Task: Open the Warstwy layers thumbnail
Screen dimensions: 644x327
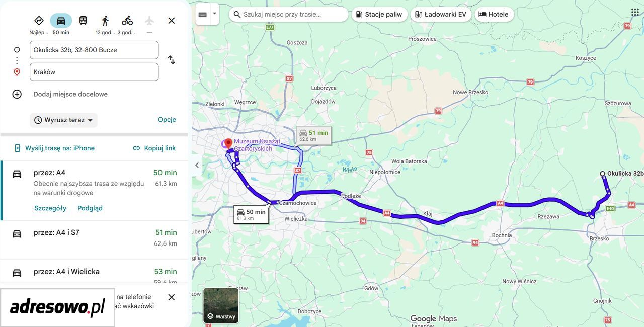Action: point(221,305)
